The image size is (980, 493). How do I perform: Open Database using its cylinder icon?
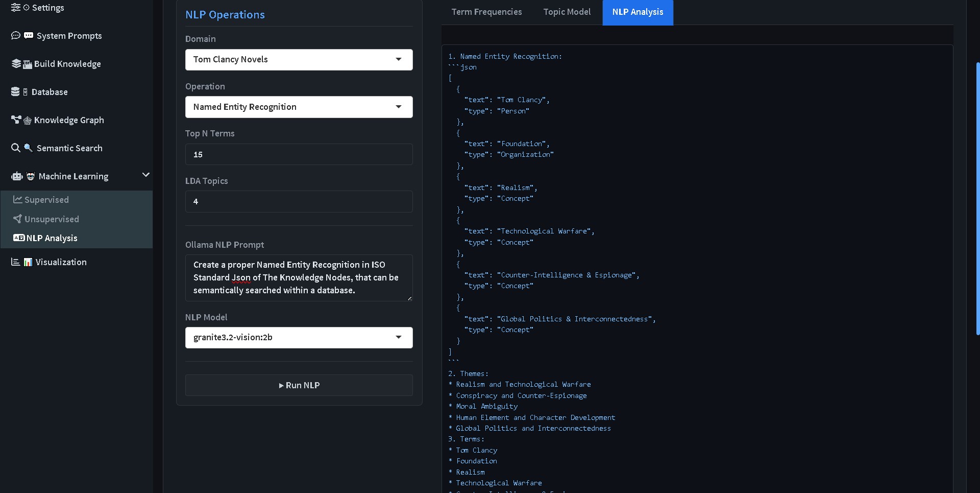(15, 92)
